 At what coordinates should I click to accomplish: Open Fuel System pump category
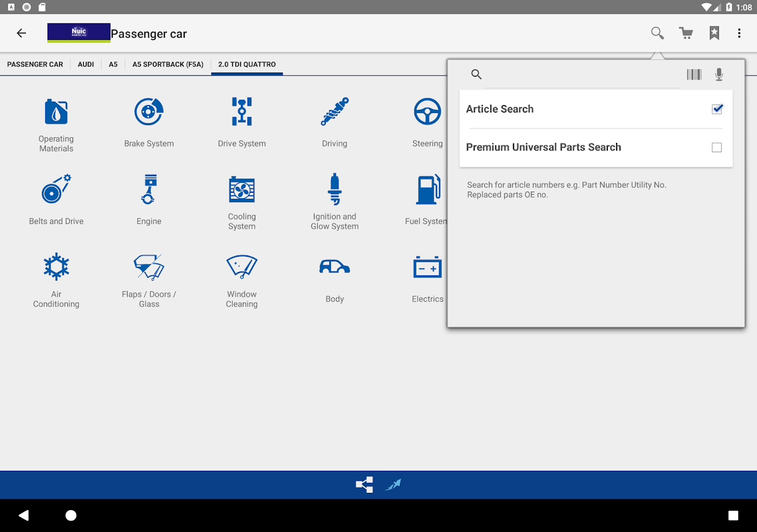coord(426,200)
